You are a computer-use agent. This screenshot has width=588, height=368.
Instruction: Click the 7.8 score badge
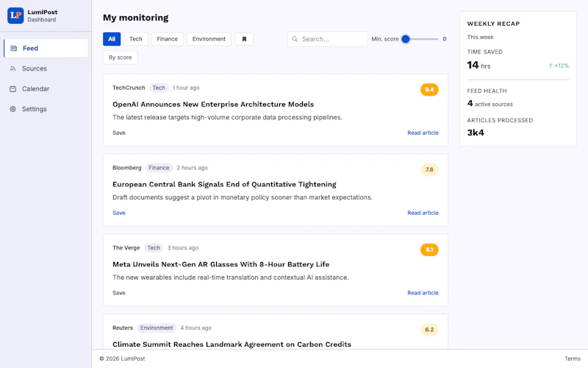429,170
